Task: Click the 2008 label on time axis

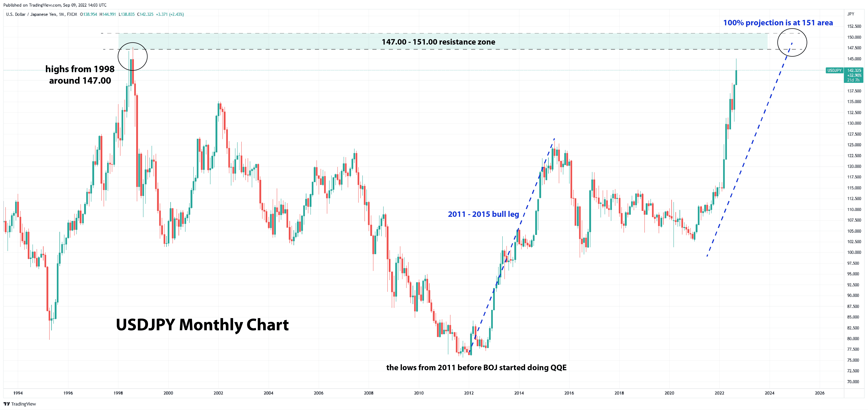Action: pyautogui.click(x=369, y=393)
